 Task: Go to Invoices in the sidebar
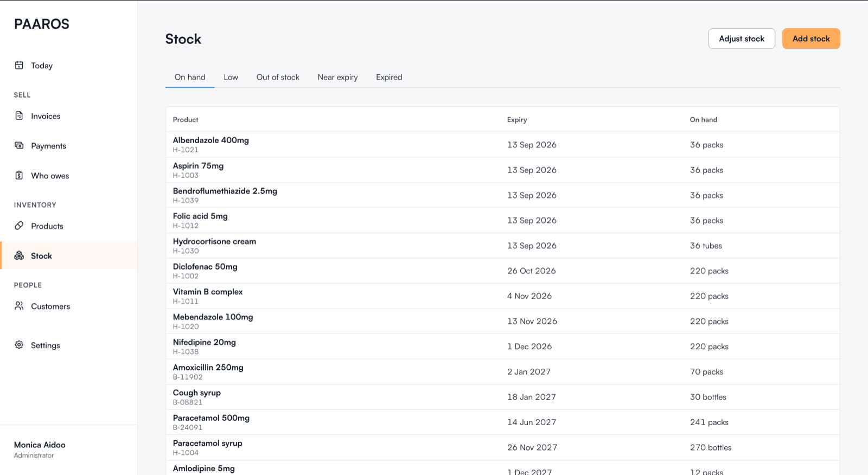point(69,116)
